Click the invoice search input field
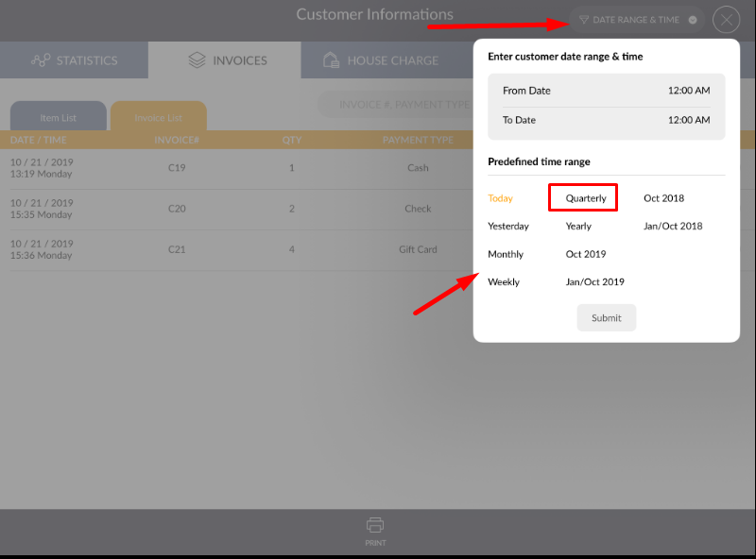The image size is (756, 559). (x=395, y=105)
